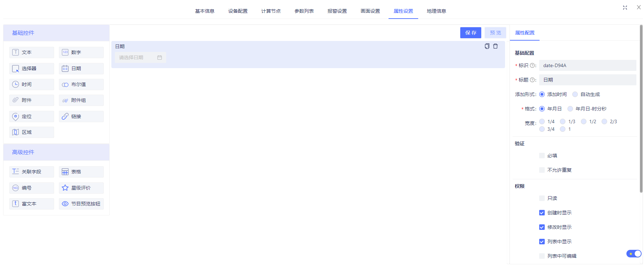The height and width of the screenshot is (266, 644).
Task: Click the help icon beside 标识
Action: [532, 65]
